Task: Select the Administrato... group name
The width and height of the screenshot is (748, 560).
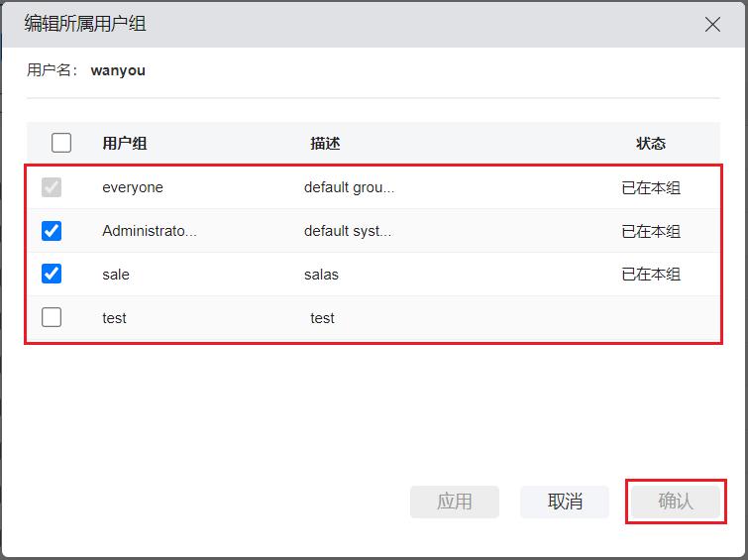Action: pos(150,231)
